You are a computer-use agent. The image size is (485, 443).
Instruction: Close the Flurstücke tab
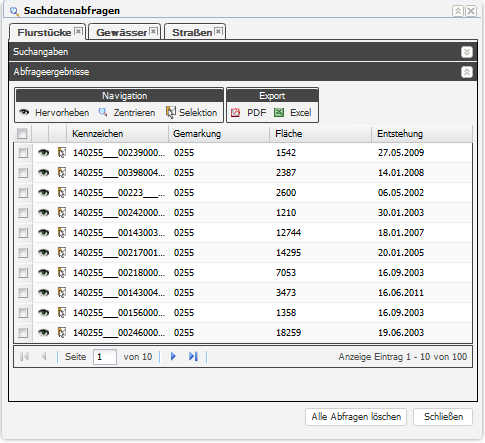click(x=78, y=31)
